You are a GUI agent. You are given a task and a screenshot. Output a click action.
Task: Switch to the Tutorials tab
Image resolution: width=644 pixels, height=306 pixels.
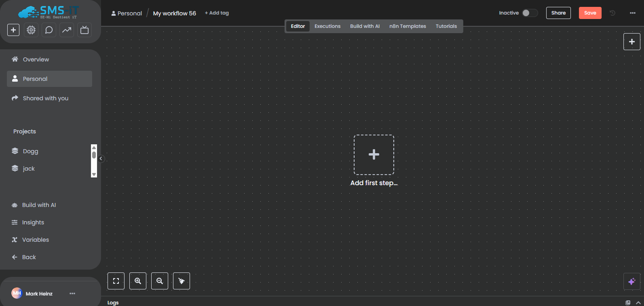pos(446,26)
